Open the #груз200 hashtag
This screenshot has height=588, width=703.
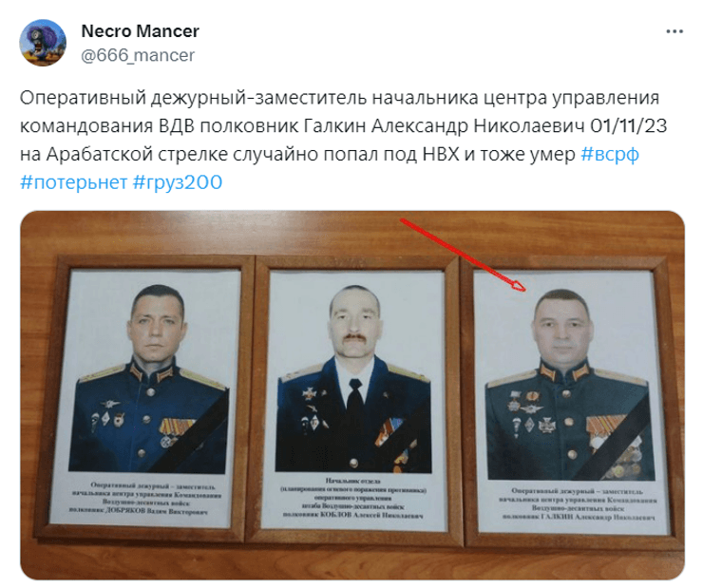pyautogui.click(x=178, y=182)
